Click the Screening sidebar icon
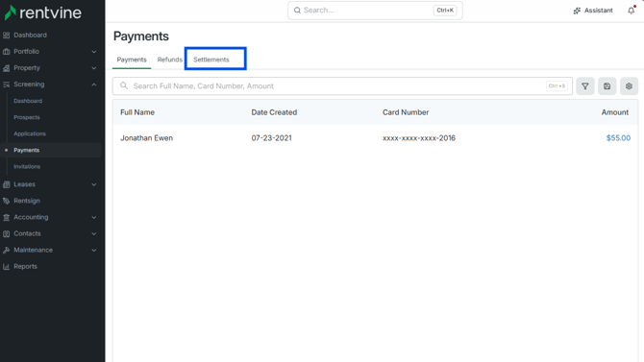Screen dimensions: 644x362 6,84
